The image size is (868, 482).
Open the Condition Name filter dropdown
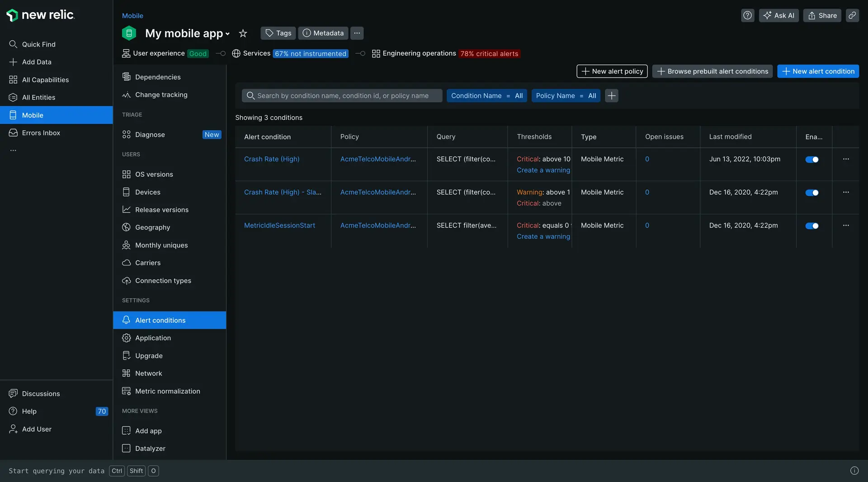(486, 96)
